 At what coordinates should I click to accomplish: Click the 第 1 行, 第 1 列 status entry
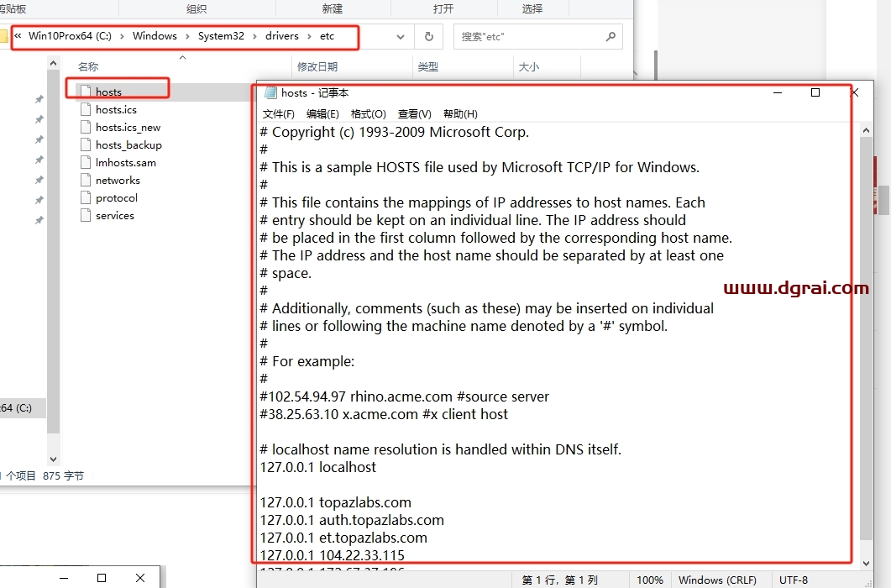click(x=560, y=580)
